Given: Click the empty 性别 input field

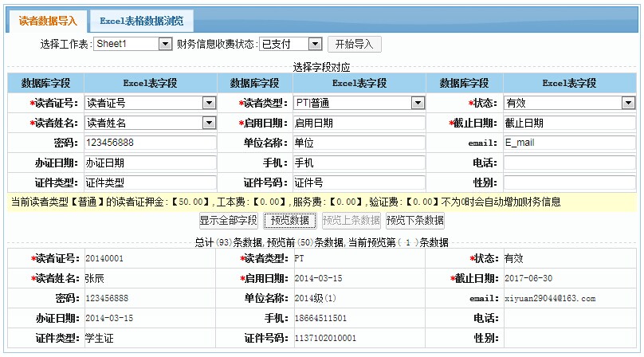Looking at the screenshot, I should point(569,182).
